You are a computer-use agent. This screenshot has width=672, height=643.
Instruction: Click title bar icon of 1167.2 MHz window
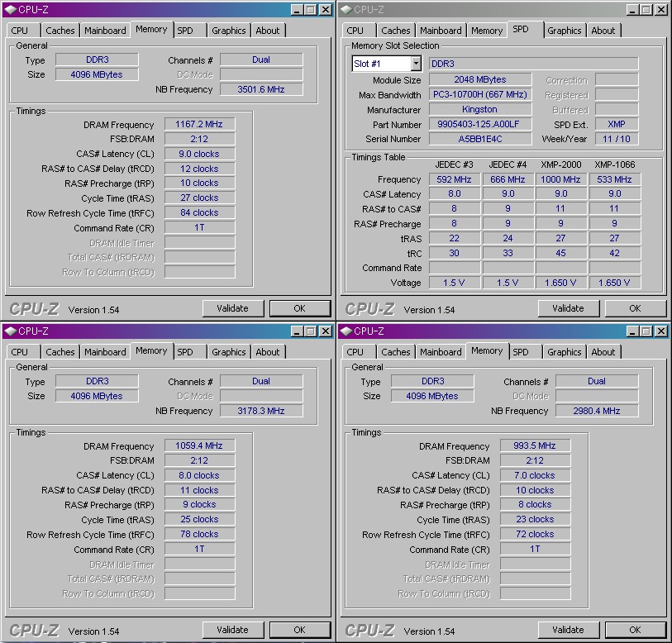pyautogui.click(x=11, y=9)
